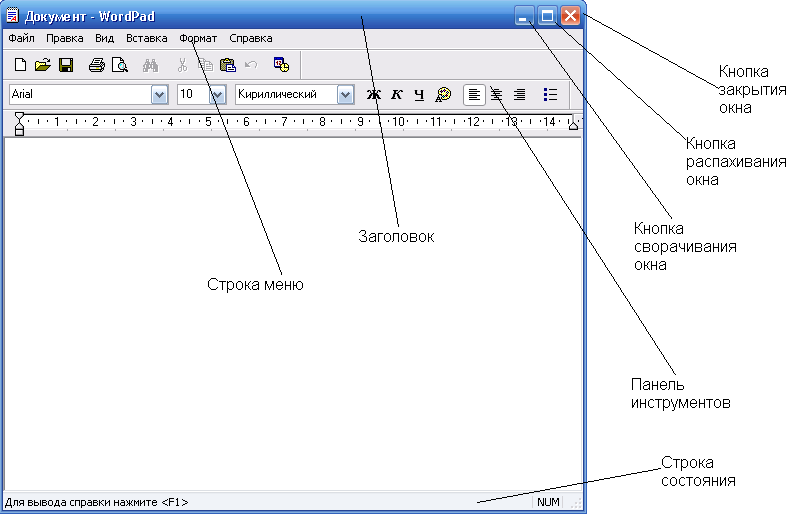The height and width of the screenshot is (521, 793).
Task: Click the Cut scissors icon
Action: (182, 65)
